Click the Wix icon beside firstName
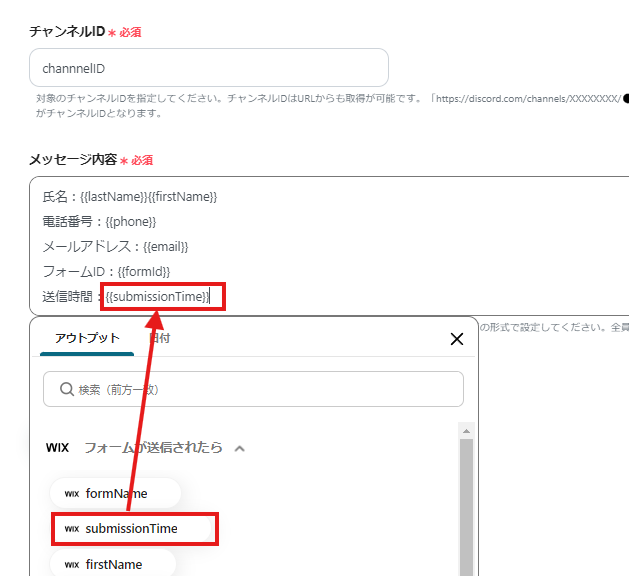This screenshot has height=576, width=629. click(72, 565)
